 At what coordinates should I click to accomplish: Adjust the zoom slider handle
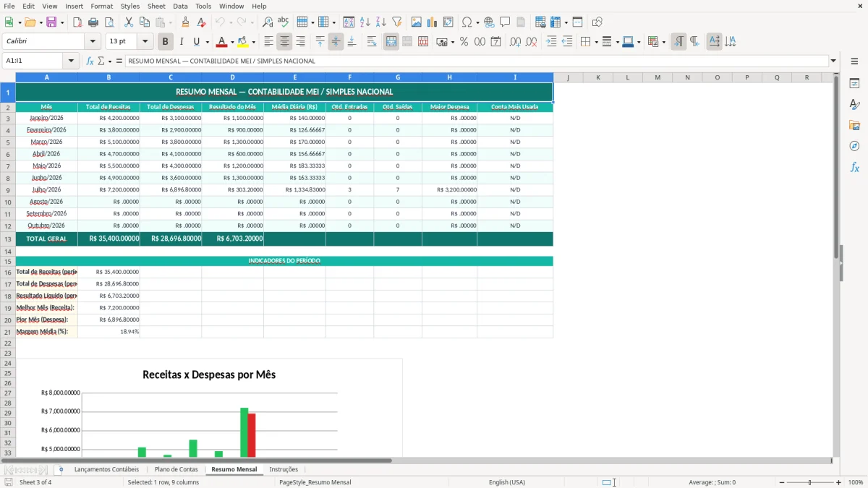810,482
